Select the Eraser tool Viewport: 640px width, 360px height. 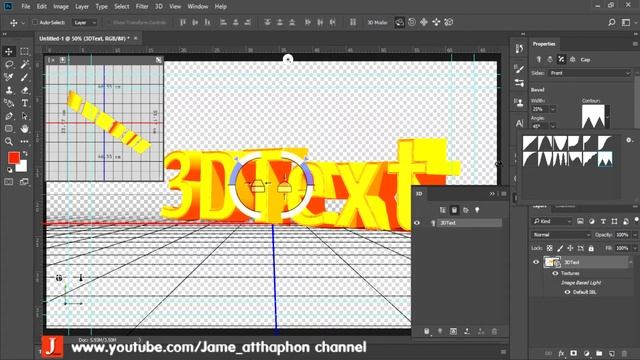[x=24, y=90]
